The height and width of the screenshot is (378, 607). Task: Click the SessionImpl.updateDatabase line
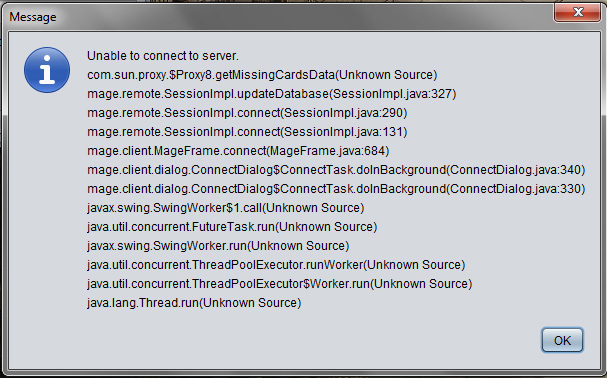[272, 94]
